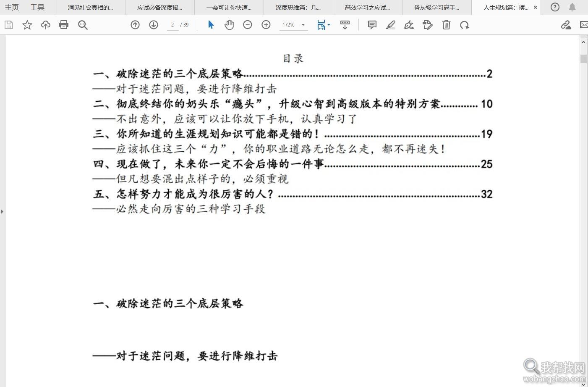This screenshot has width=588, height=387.
Task: Go to previous page arrow
Action: (135, 25)
